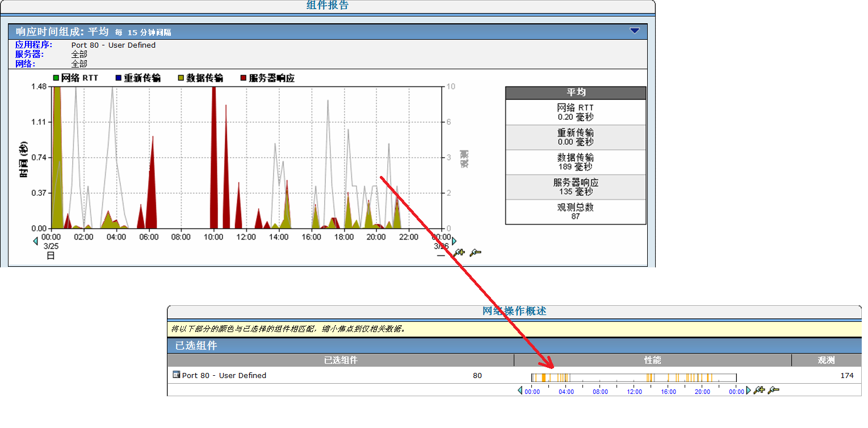
Task: Click the blue 重新传输 legend swatch
Action: (x=118, y=78)
